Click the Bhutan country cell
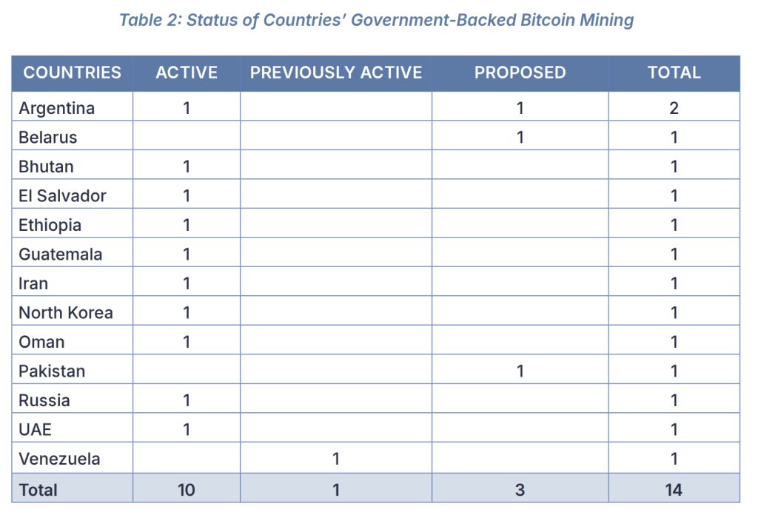Viewport: 758px width, 532px height. 46,166
